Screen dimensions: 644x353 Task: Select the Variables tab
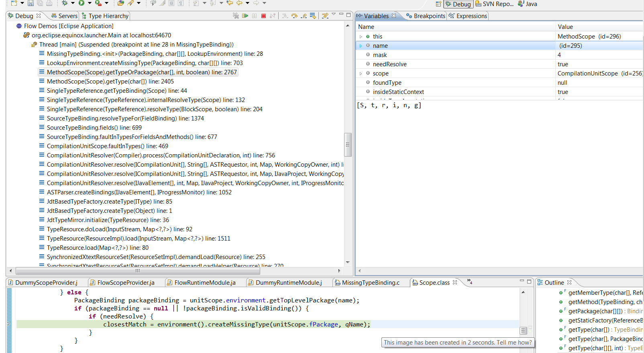coord(376,16)
